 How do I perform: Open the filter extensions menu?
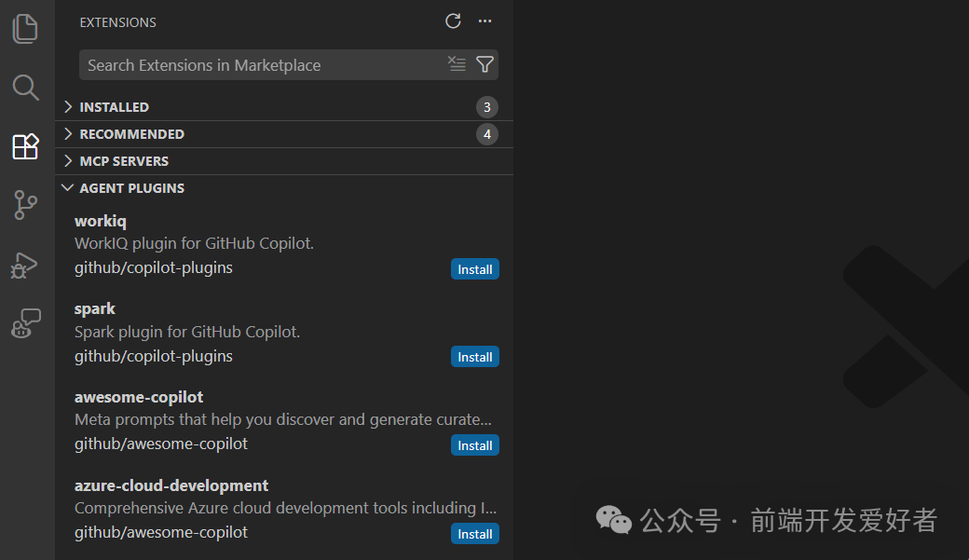coord(484,64)
